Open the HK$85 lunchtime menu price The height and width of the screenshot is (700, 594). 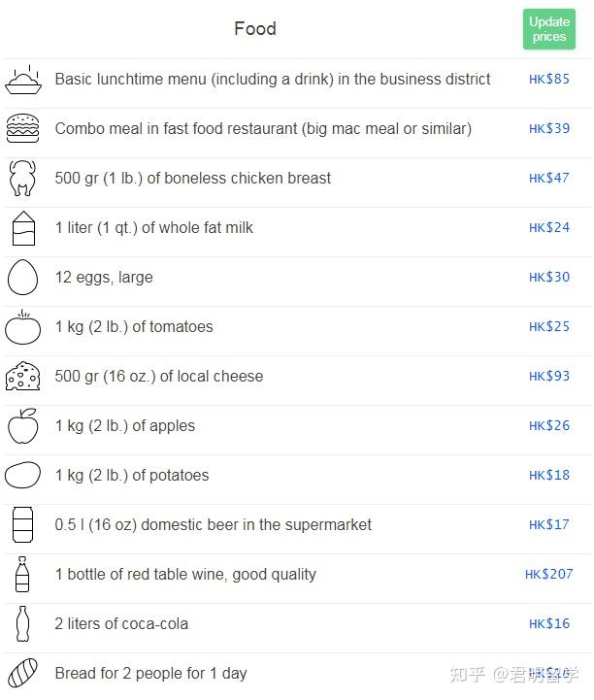tap(549, 80)
